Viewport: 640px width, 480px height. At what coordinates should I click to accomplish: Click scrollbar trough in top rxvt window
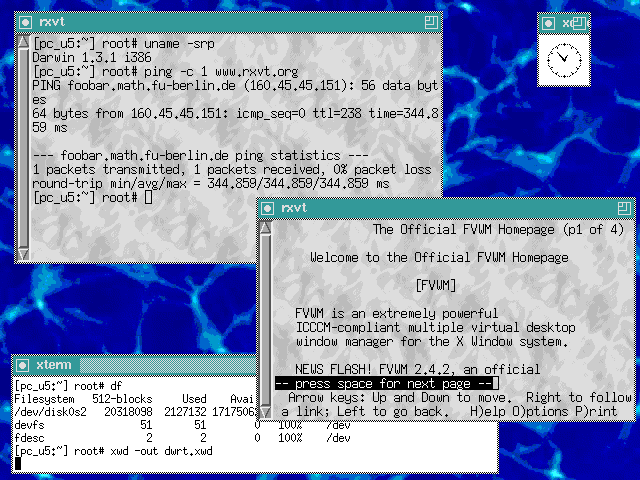(x=24, y=148)
